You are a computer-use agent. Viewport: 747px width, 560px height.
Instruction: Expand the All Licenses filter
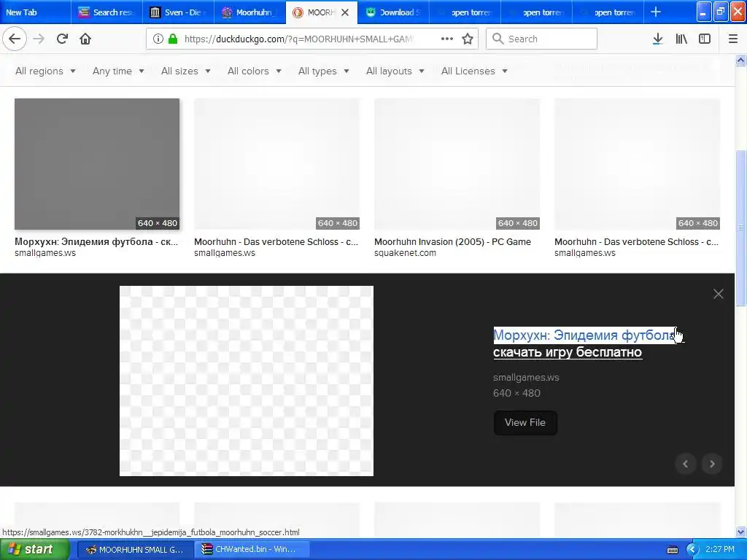(x=474, y=71)
